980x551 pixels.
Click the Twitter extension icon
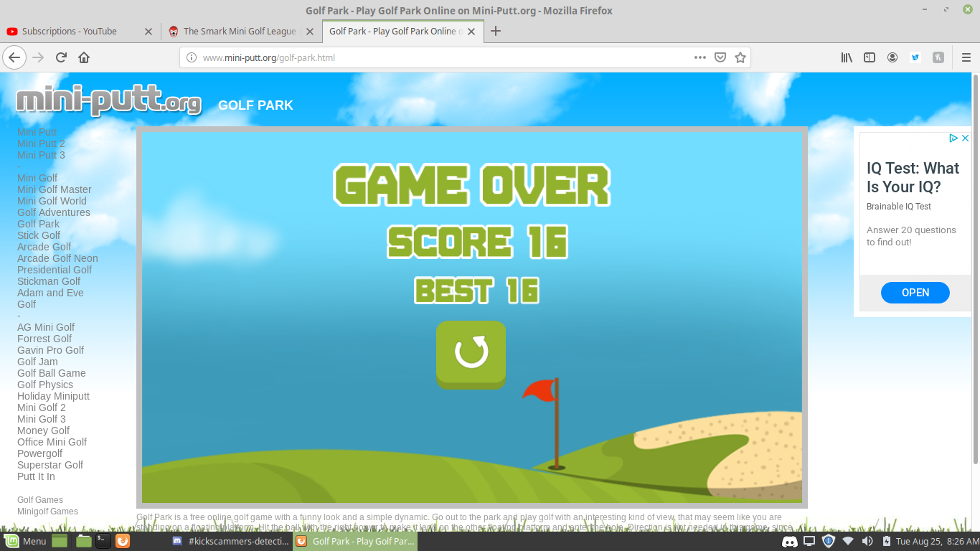pos(915,57)
